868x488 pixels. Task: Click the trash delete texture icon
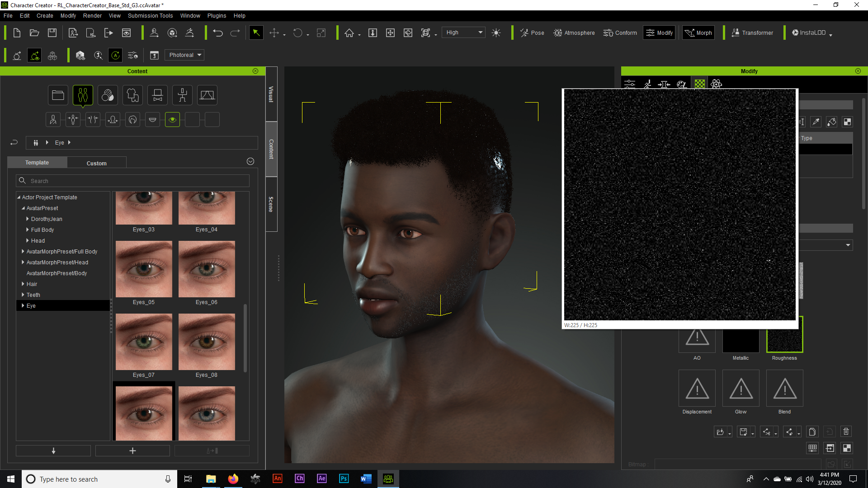[846, 432]
